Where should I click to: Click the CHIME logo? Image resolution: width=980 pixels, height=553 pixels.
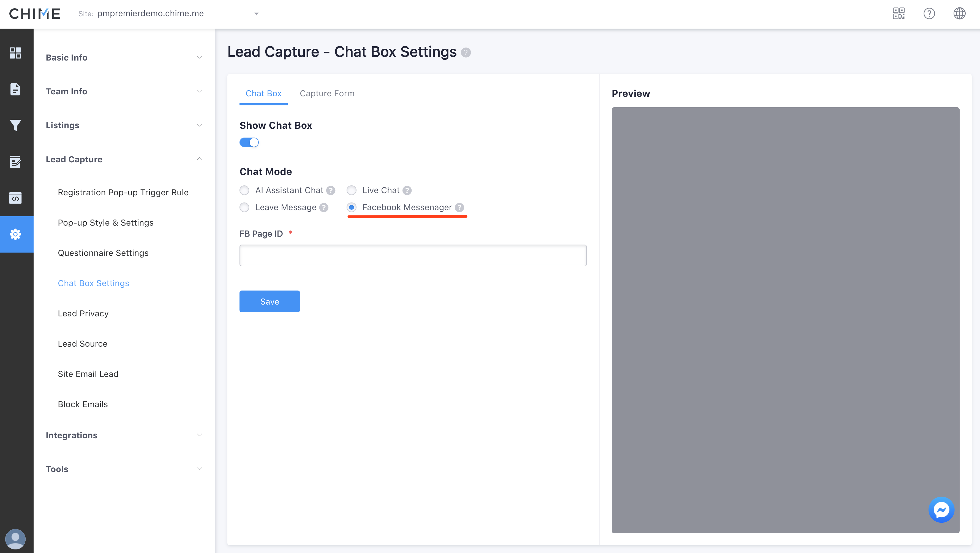tap(35, 14)
